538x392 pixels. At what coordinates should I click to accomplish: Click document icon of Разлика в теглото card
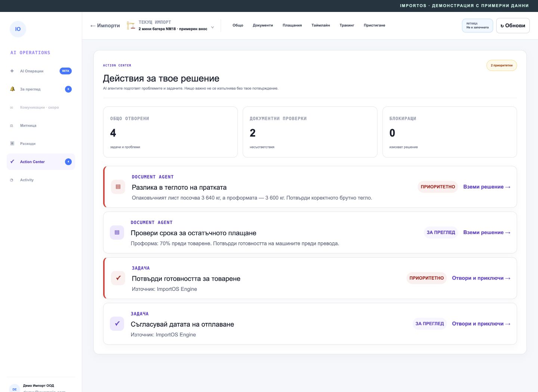tap(118, 187)
